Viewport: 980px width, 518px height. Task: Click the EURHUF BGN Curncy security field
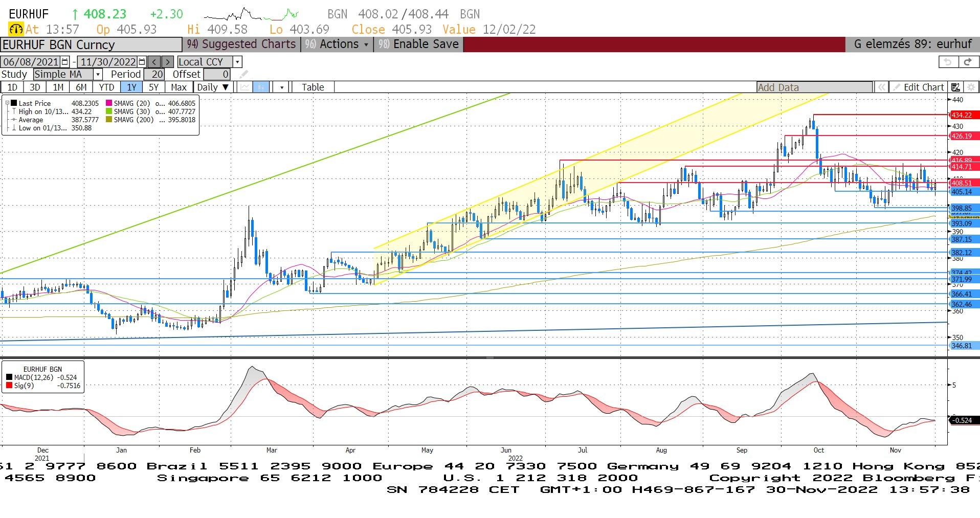(91, 45)
